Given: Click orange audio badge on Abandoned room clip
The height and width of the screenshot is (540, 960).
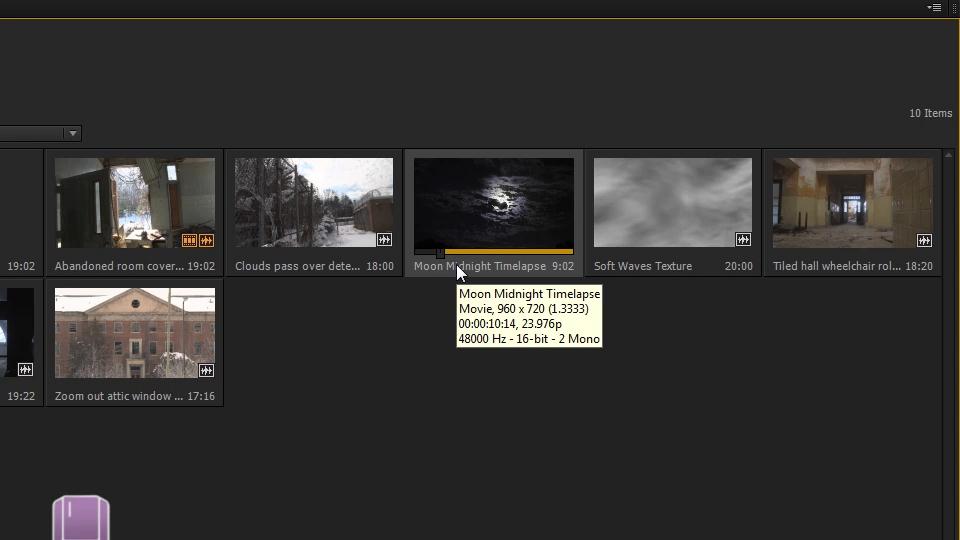Looking at the screenshot, I should pos(206,241).
